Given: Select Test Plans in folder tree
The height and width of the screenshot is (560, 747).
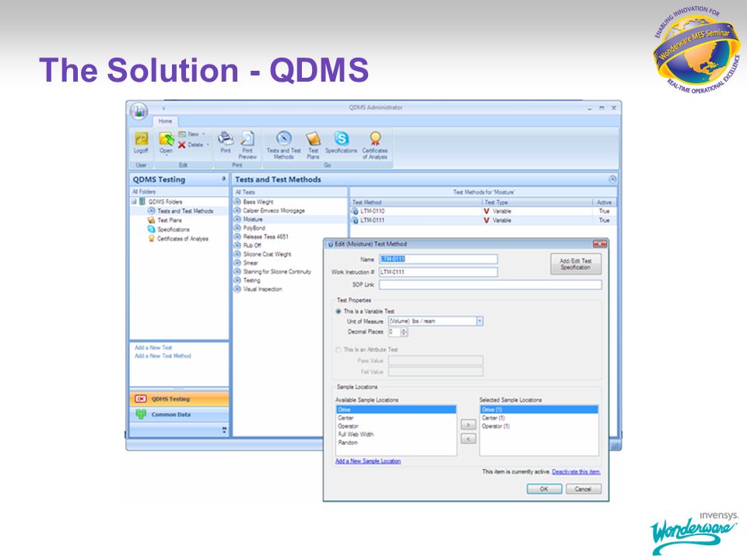Looking at the screenshot, I should [x=170, y=220].
